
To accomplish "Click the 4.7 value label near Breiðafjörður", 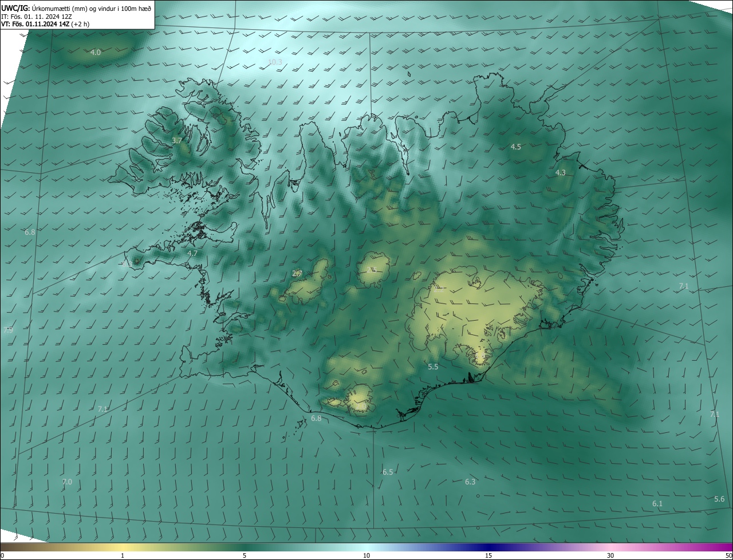I will pos(192,253).
